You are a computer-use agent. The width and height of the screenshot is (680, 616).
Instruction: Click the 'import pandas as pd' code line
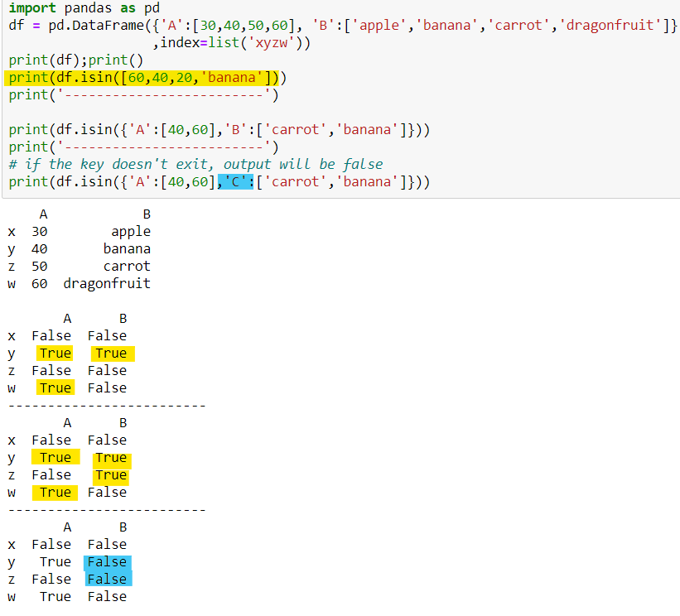(84, 7)
